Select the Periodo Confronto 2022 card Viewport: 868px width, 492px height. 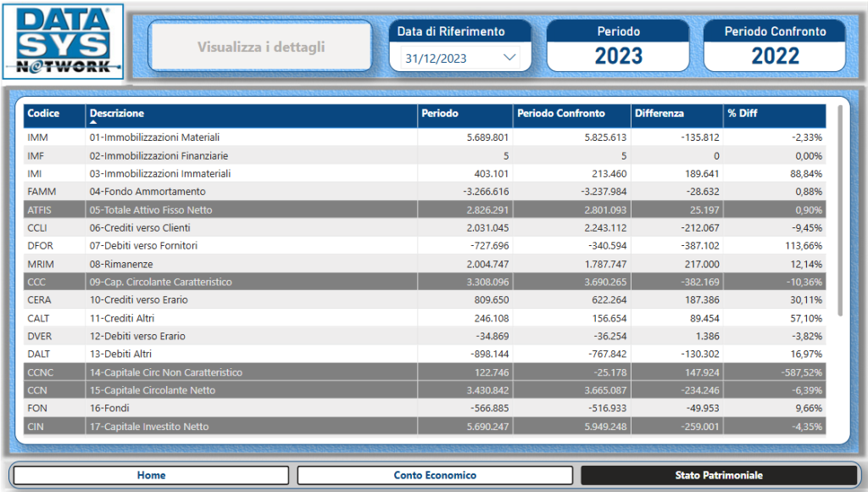coord(775,47)
